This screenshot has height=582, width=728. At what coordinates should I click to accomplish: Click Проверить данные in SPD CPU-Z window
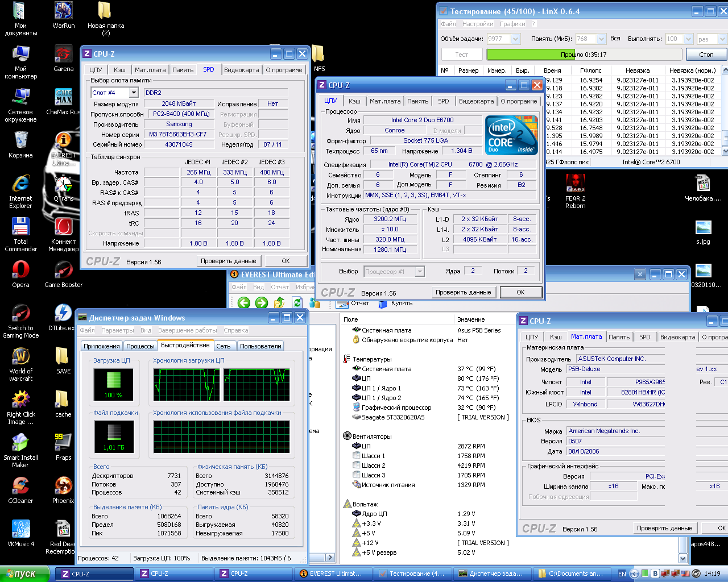pos(228,261)
